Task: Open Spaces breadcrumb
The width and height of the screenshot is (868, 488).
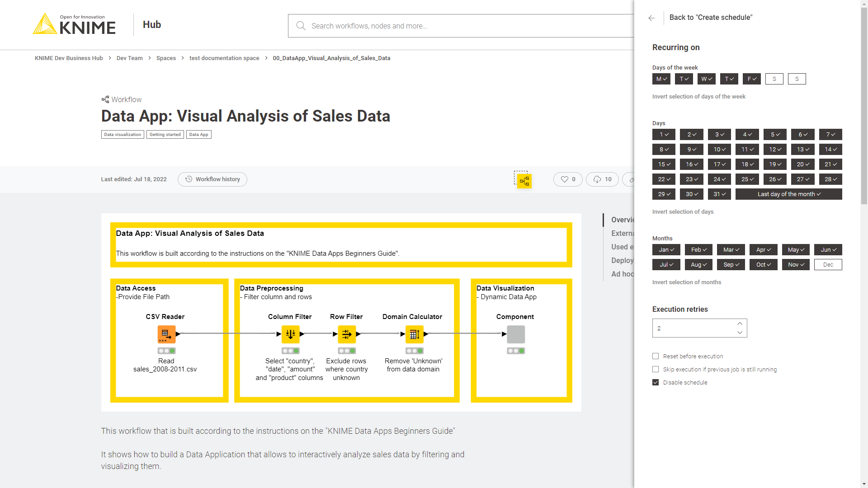Action: [166, 58]
